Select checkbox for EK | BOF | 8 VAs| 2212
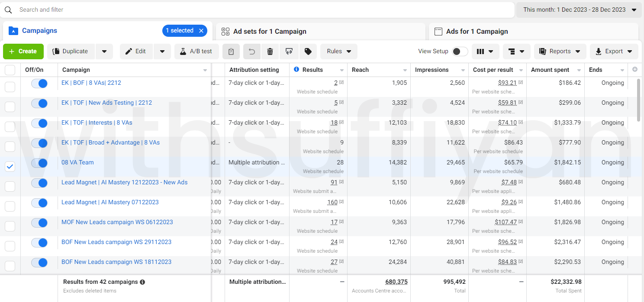Image resolution: width=644 pixels, height=302 pixels. pos(10,87)
